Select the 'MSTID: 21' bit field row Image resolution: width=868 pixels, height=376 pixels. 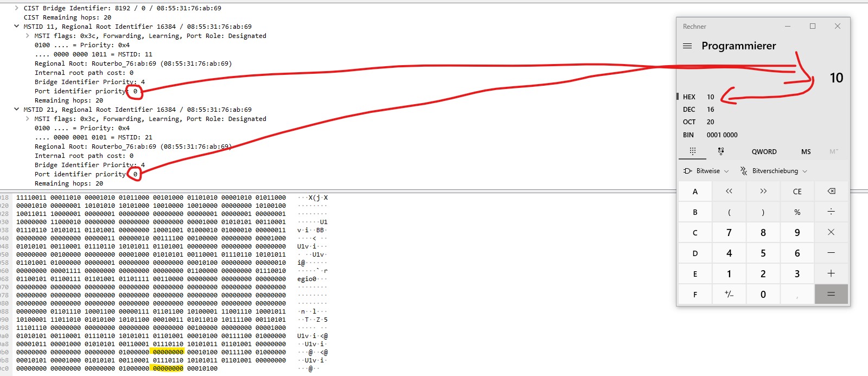click(93, 137)
